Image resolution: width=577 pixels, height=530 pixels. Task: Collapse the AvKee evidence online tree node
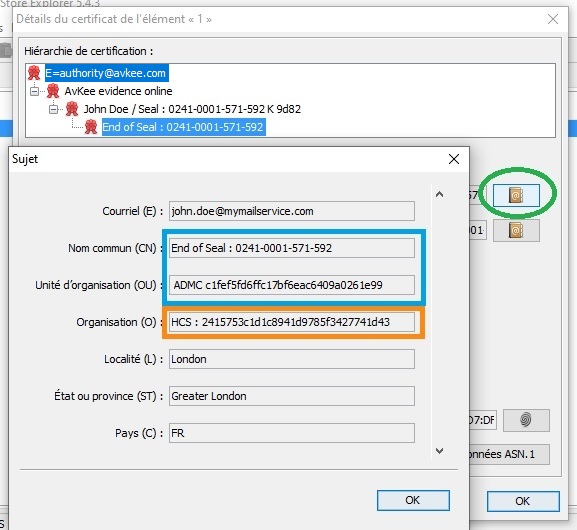[x=34, y=91]
